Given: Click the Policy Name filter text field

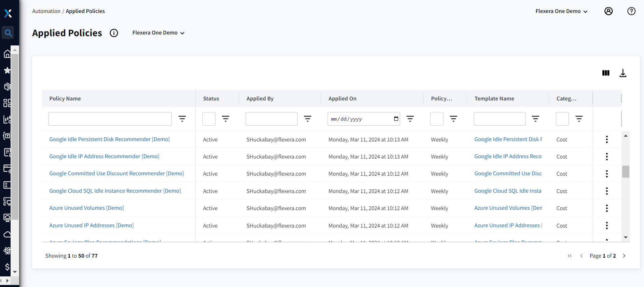Looking at the screenshot, I should 110,119.
